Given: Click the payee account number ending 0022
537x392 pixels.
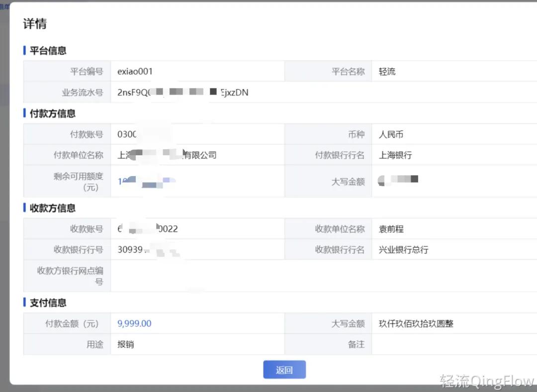Looking at the screenshot, I should pyautogui.click(x=148, y=229).
